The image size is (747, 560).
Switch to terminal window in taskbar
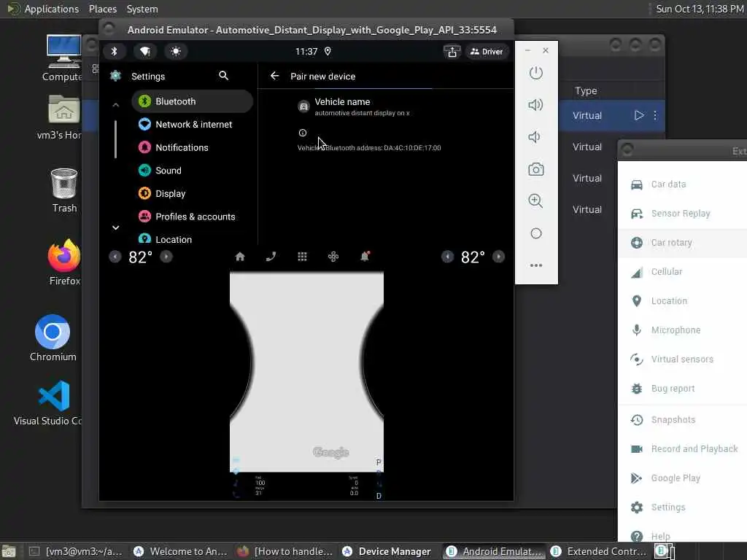76,551
